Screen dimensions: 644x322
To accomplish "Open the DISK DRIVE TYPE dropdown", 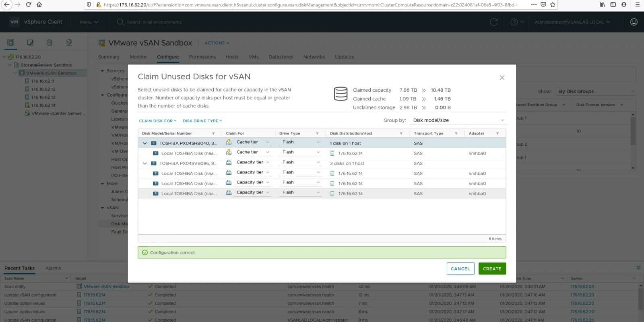I will coord(202,121).
